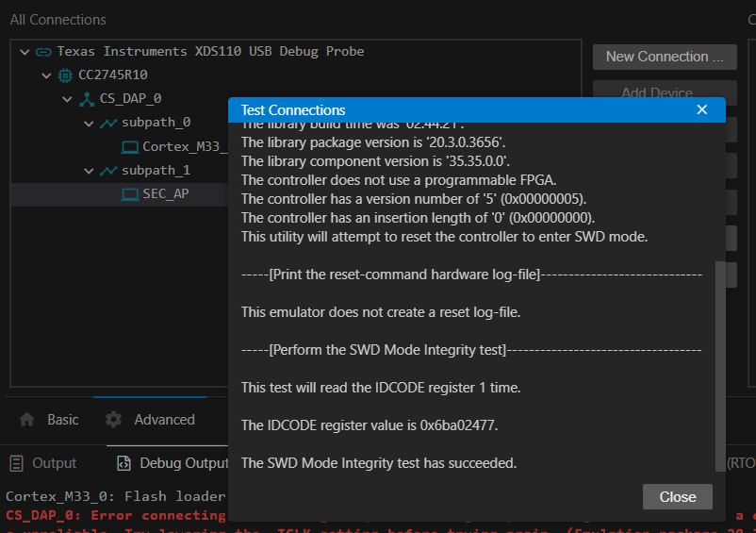Collapse the Texas Instruments XDS110 probe node
This screenshot has height=533, width=756.
point(25,52)
